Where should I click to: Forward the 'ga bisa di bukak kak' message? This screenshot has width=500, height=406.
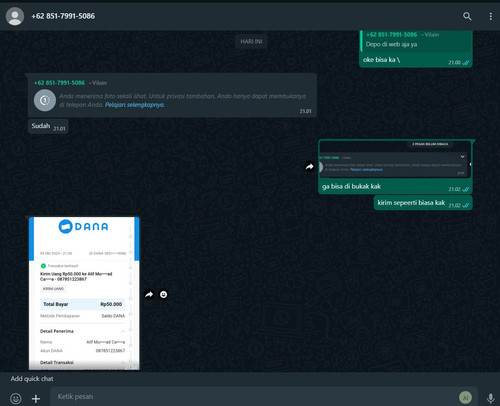[x=310, y=167]
